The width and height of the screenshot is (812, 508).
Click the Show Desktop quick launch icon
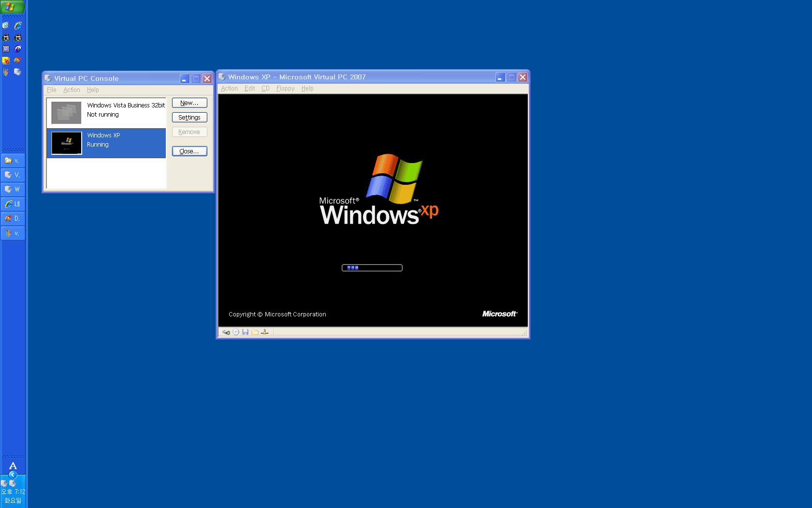pos(6,25)
